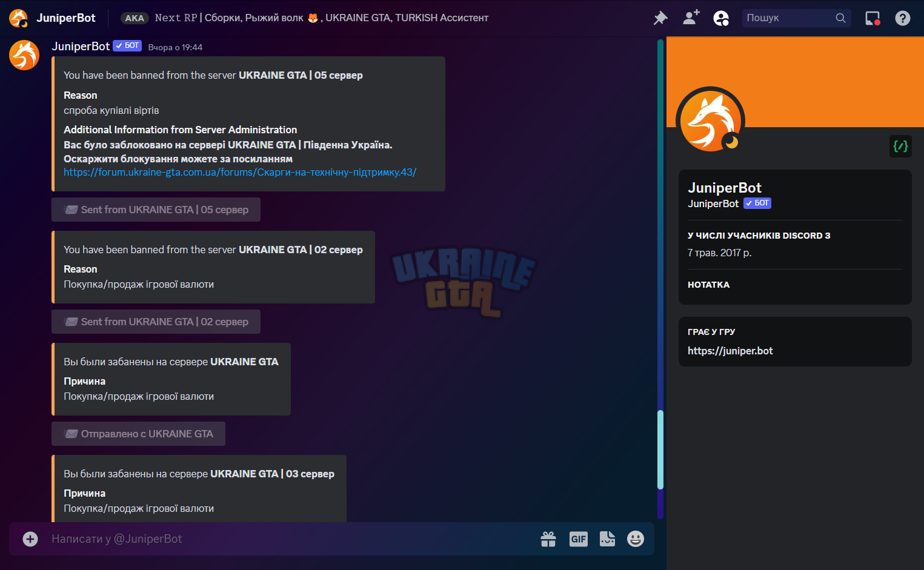924x570 pixels.
Task: Click Отправлено с UKRAINE GTA button
Action: coord(138,434)
